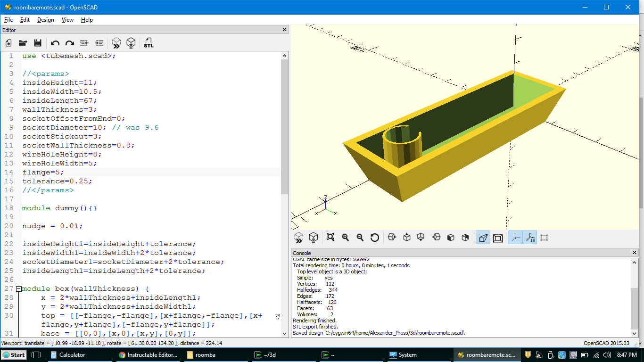The width and height of the screenshot is (644, 362).
Task: Switch to Right view of the model
Action: click(392, 238)
